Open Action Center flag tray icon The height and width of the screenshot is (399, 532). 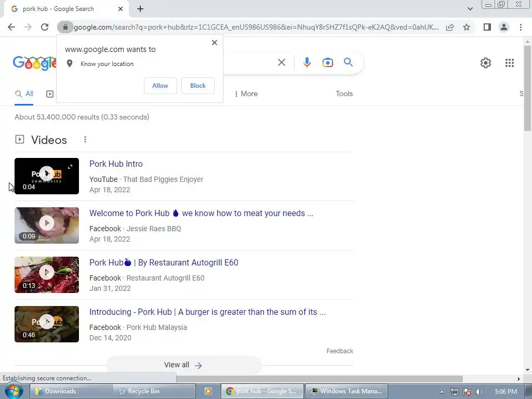point(467,392)
